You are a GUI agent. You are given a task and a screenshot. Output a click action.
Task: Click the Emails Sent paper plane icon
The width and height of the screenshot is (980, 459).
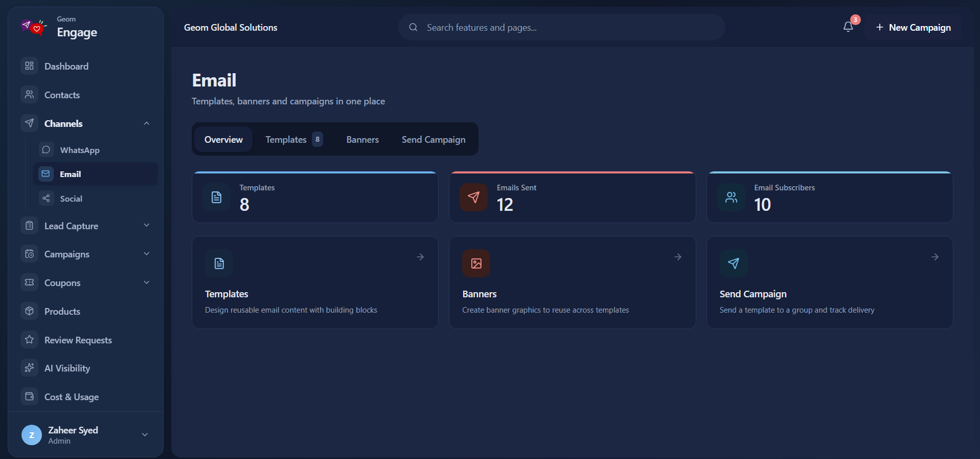pyautogui.click(x=474, y=197)
